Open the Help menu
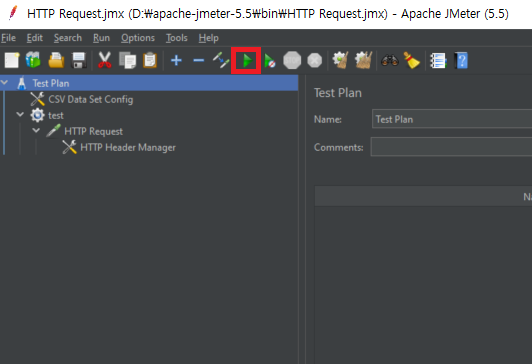 (x=208, y=38)
